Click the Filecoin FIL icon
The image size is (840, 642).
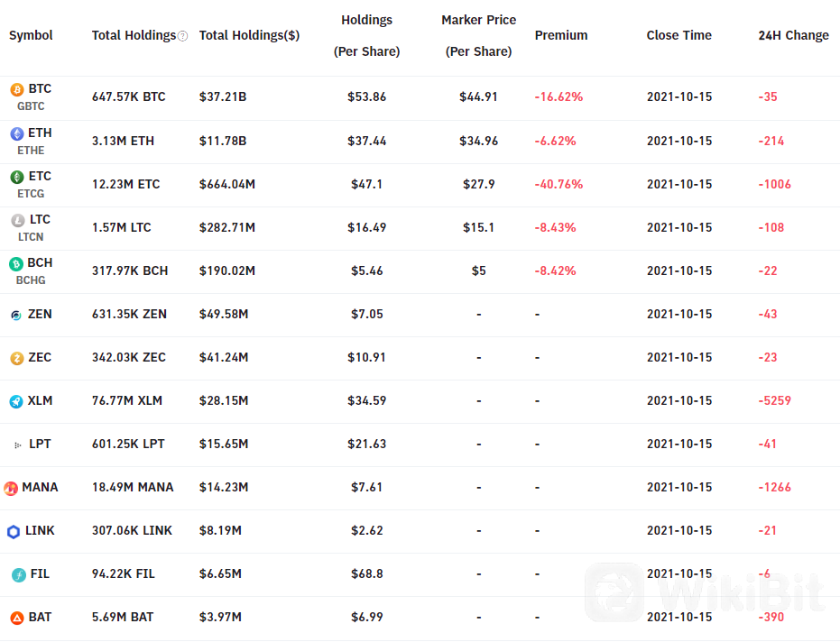(x=19, y=574)
